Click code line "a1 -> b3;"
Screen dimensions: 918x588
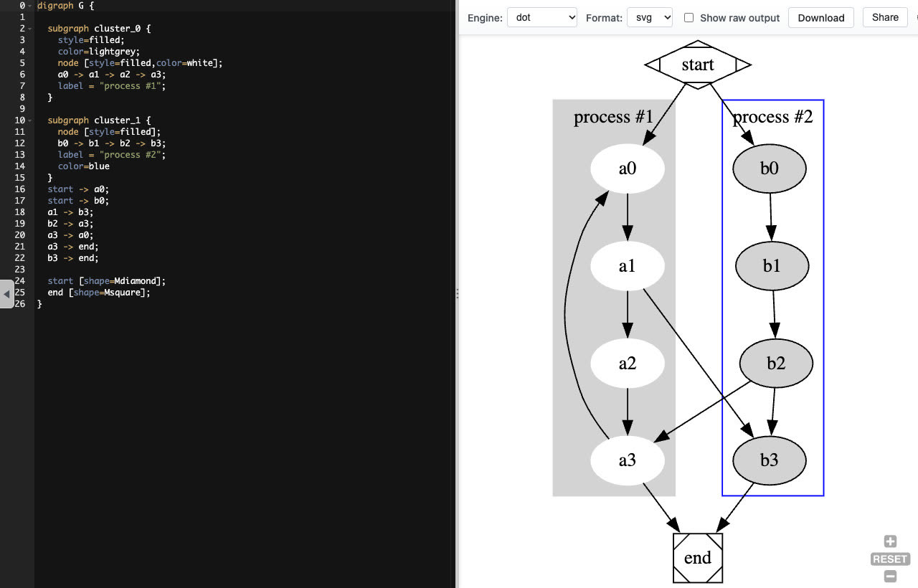[x=71, y=212]
